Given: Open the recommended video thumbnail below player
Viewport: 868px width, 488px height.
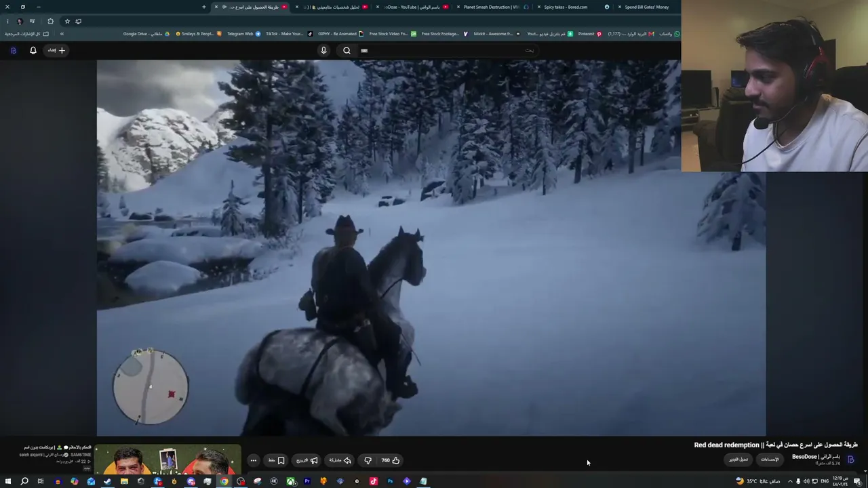Looking at the screenshot, I should pos(168,460).
